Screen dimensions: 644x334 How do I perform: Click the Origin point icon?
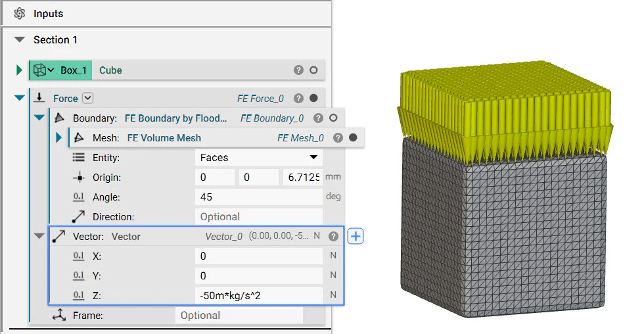(78, 178)
